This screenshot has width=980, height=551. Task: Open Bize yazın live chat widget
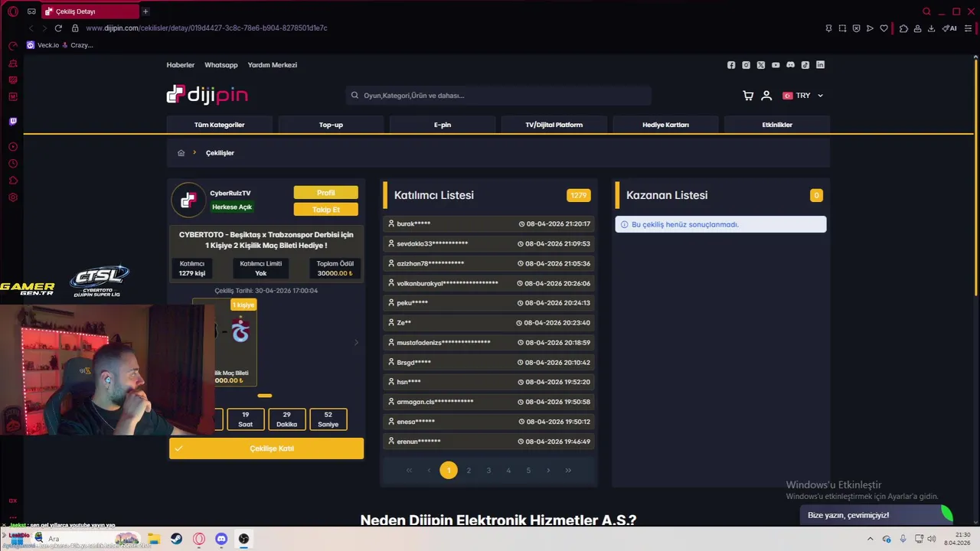click(877, 515)
